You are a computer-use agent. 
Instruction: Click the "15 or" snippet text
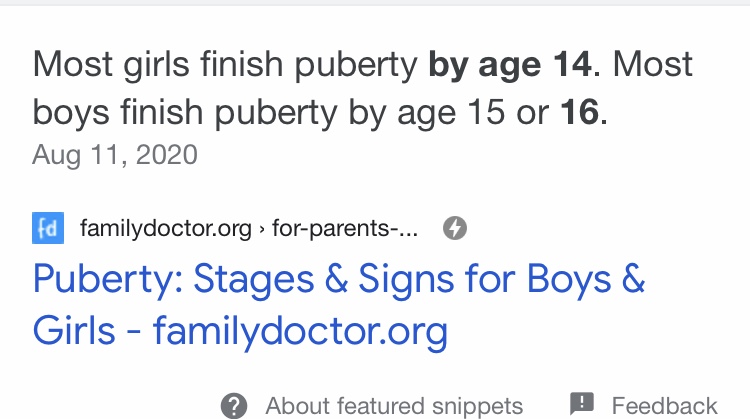508,112
